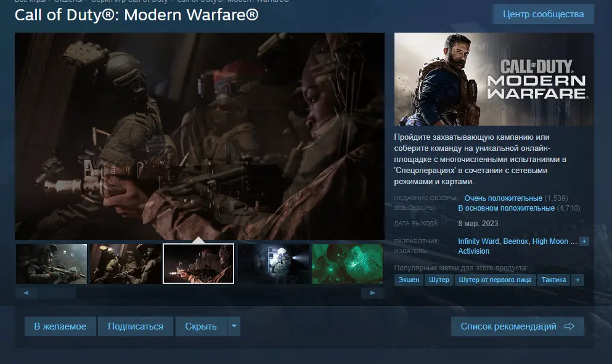
Task: Click the Call of Duty Modern Warfare header image
Action: (x=494, y=79)
